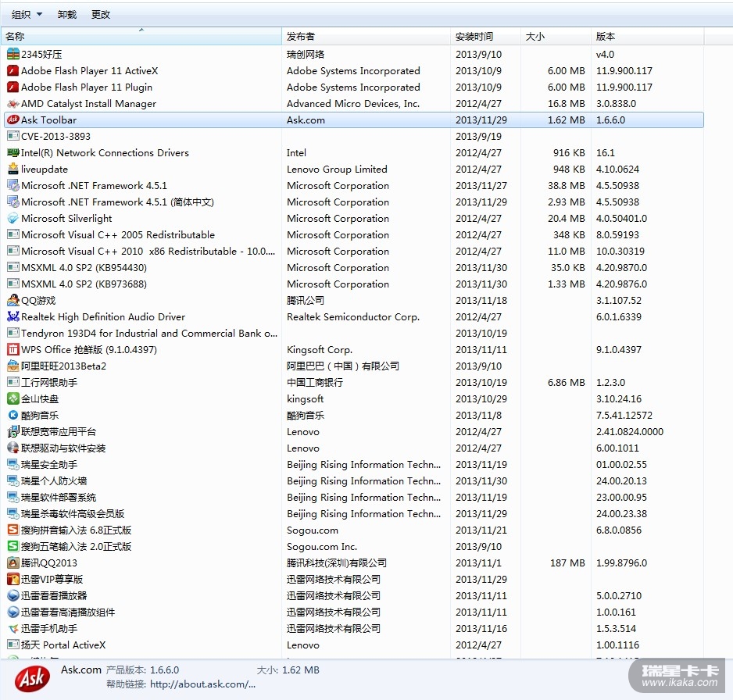
Task: Click the 瑞创网络 publisher cell
Action: 306,54
